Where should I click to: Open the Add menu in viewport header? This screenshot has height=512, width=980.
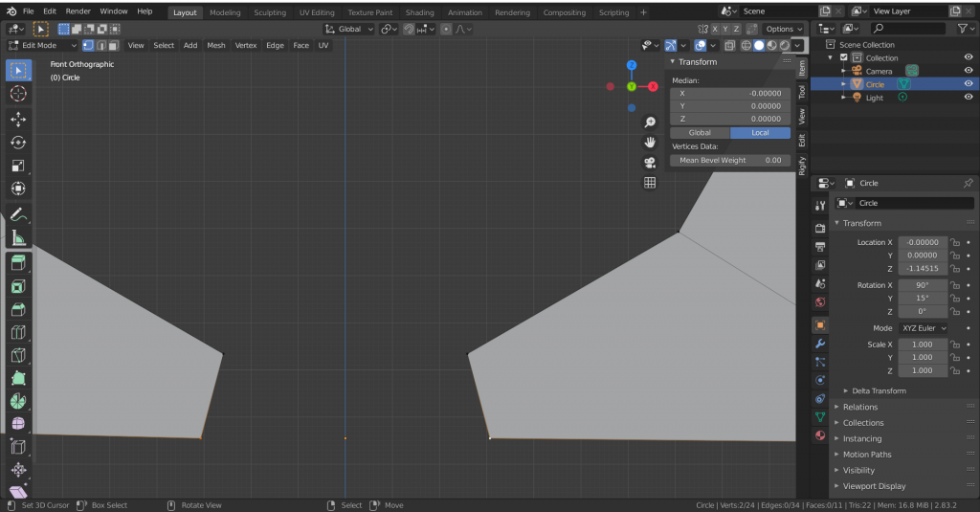click(x=190, y=45)
